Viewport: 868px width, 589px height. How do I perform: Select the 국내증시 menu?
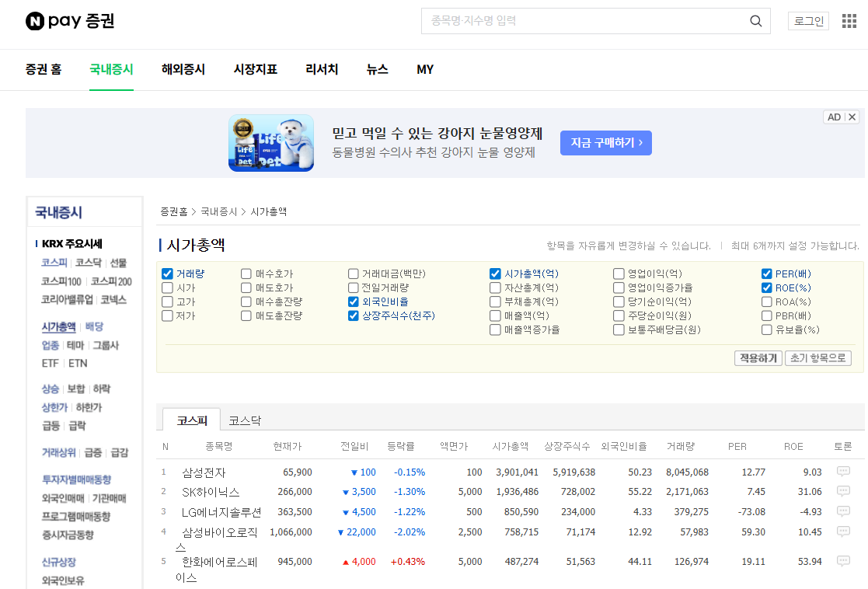point(111,69)
